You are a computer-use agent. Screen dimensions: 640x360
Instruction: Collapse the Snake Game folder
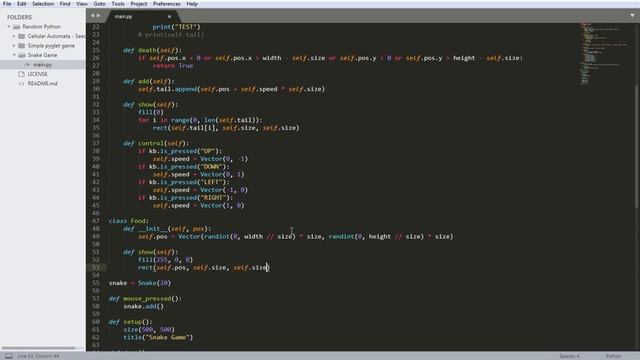[14, 55]
